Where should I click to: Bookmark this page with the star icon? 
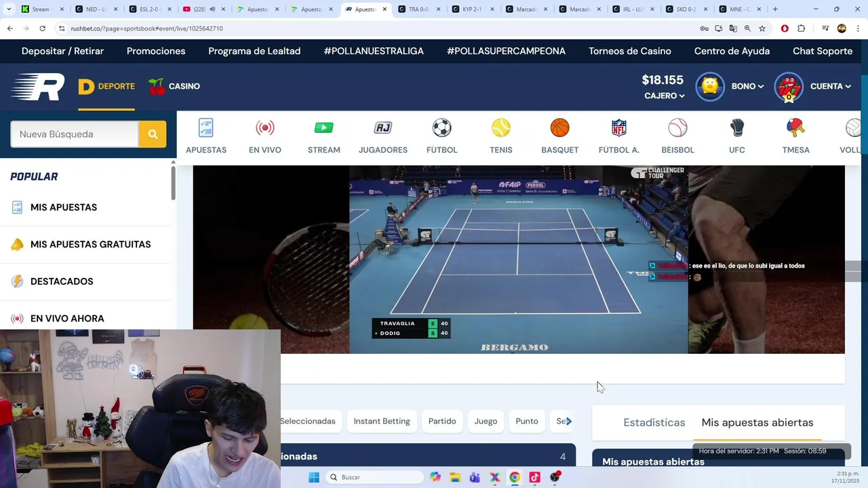tap(762, 28)
